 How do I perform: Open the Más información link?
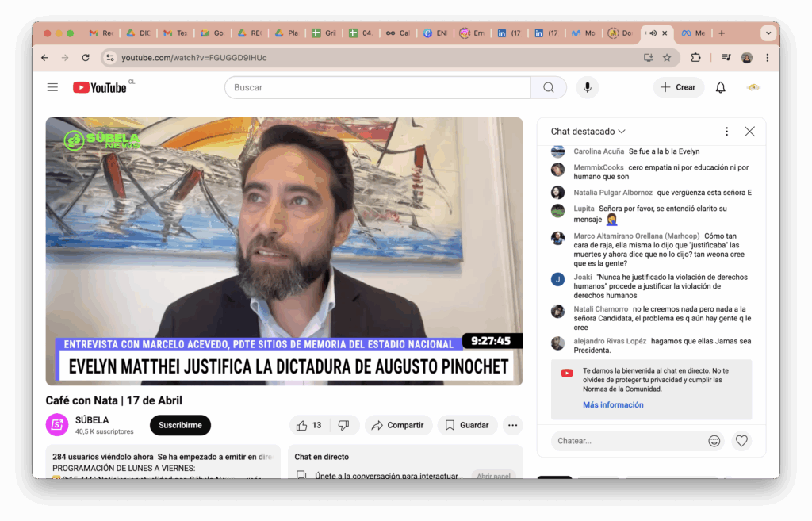(x=613, y=404)
